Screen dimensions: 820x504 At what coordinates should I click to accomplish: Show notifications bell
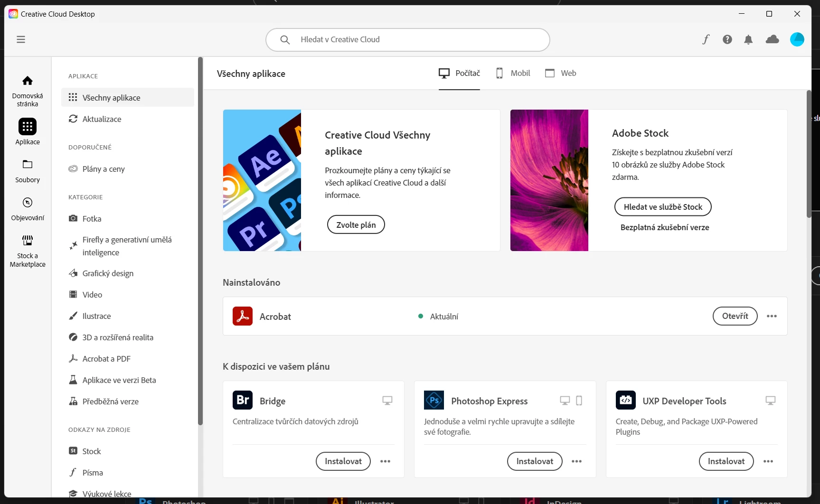748,39
